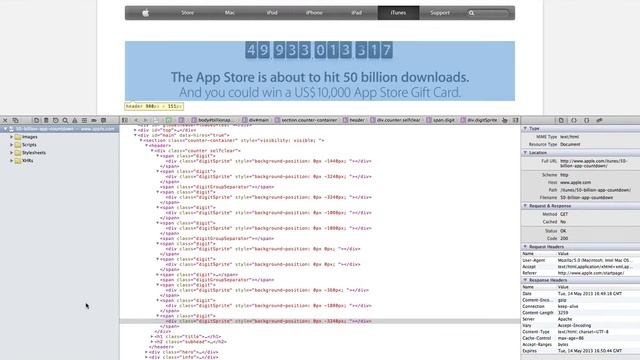This screenshot has height=360, width=640.
Task: Click the green document icon in breadcrumb bar
Action: (x=169, y=120)
